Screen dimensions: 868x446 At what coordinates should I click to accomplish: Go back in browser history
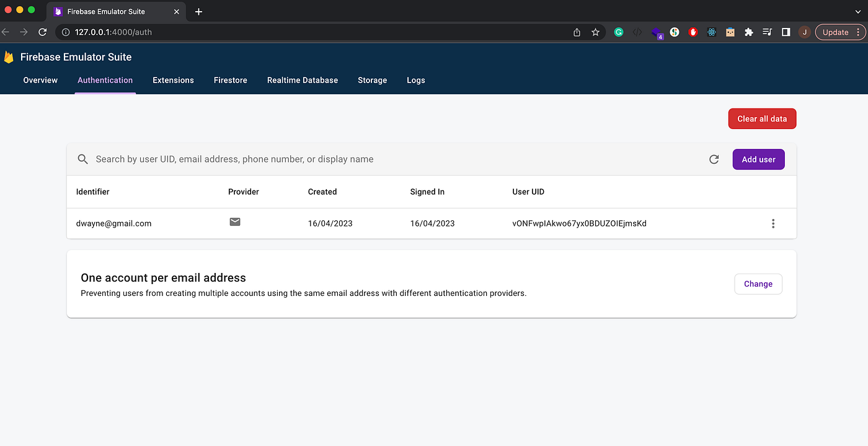[5, 32]
